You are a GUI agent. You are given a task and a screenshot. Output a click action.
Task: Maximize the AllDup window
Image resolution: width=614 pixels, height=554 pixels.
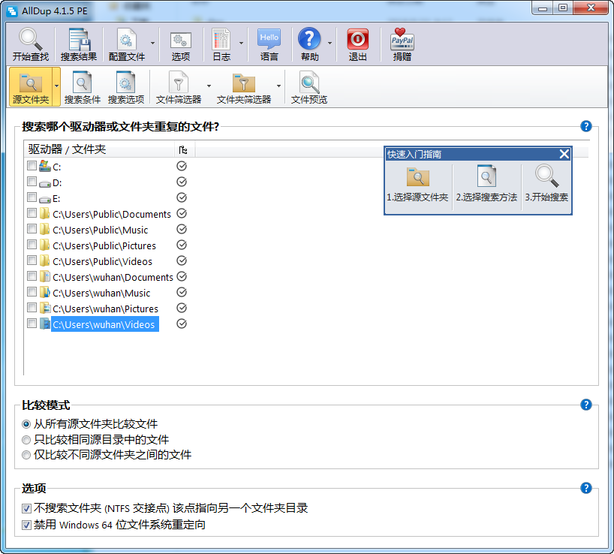(563, 8)
